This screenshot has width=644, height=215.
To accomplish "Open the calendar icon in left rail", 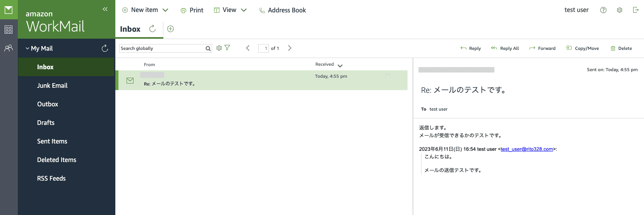I will point(9,29).
